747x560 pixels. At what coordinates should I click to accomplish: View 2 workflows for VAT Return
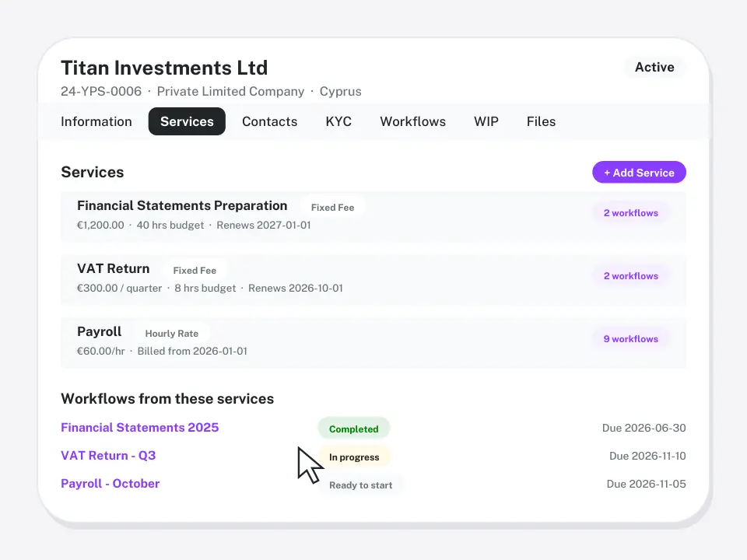coord(631,275)
